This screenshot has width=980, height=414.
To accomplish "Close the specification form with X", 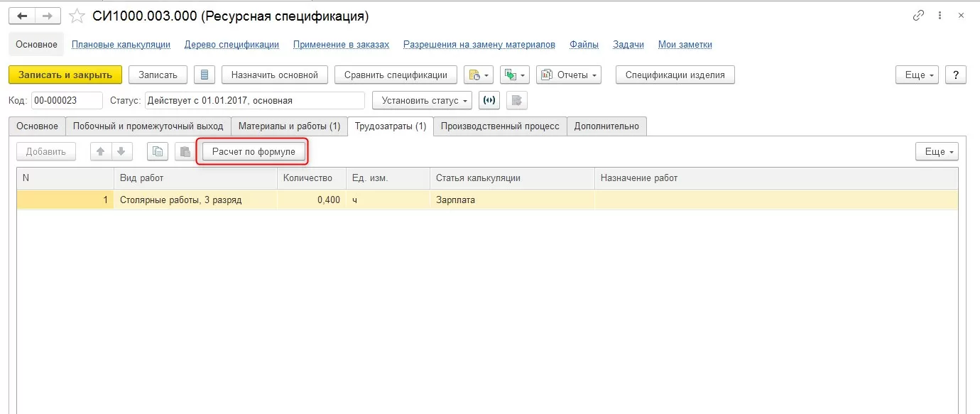I will [x=961, y=16].
